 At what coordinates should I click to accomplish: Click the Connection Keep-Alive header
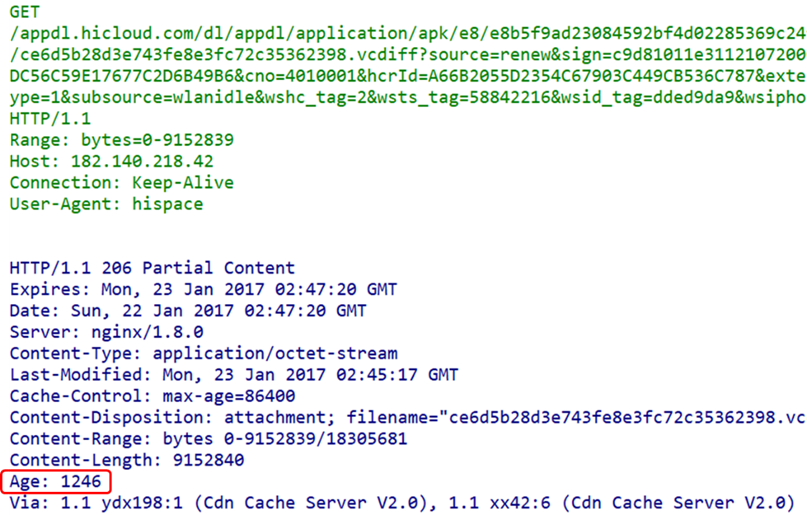click(x=121, y=183)
